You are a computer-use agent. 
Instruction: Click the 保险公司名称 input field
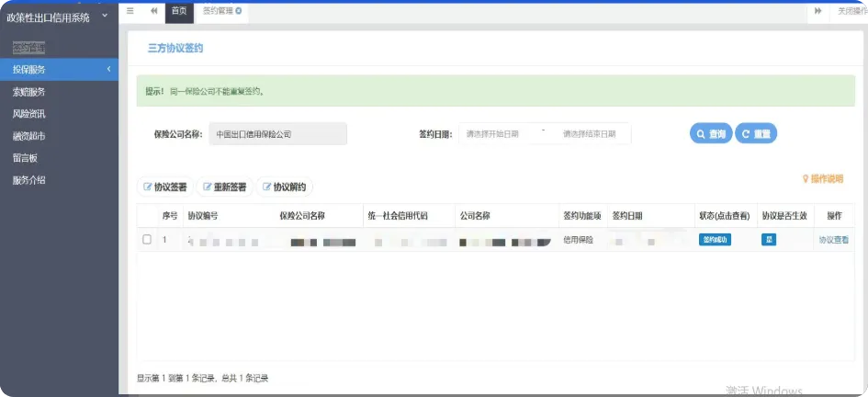point(278,134)
